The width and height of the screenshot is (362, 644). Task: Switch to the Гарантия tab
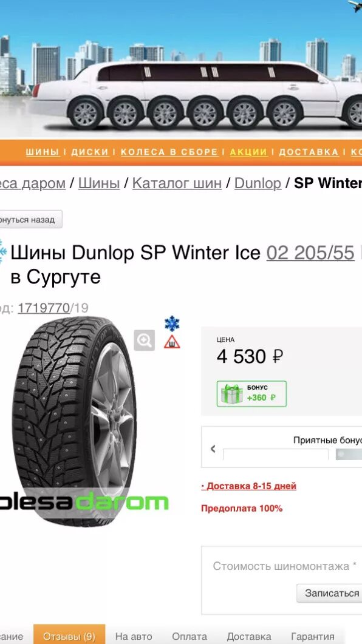[312, 637]
